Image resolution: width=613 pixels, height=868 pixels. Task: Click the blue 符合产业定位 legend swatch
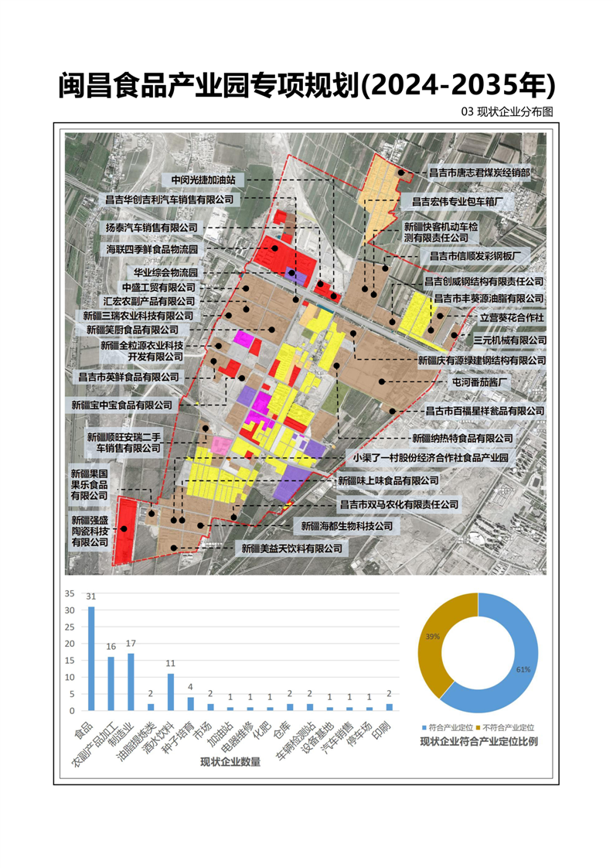(x=424, y=728)
